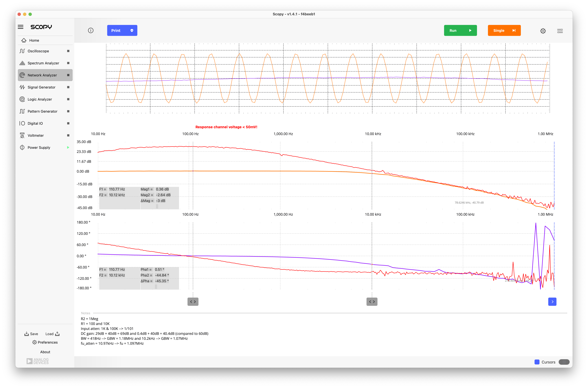
Task: Open the general settings sliders icon
Action: click(560, 31)
